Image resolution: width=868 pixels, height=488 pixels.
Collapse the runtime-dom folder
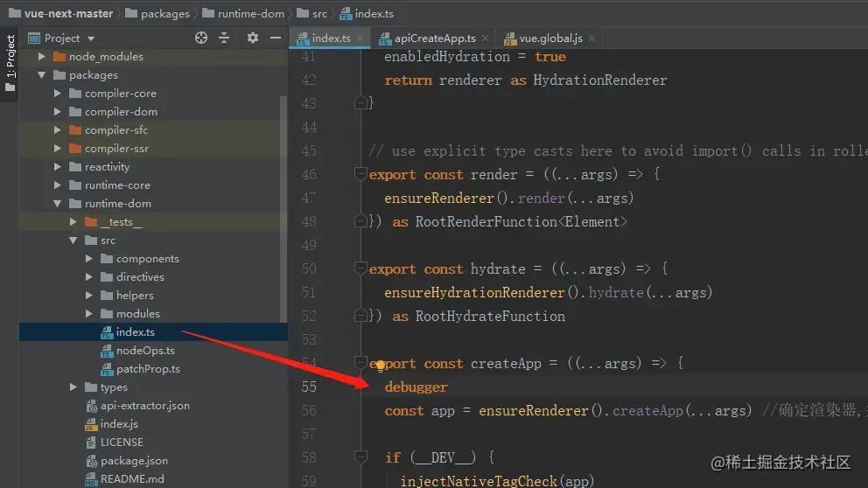[58, 204]
